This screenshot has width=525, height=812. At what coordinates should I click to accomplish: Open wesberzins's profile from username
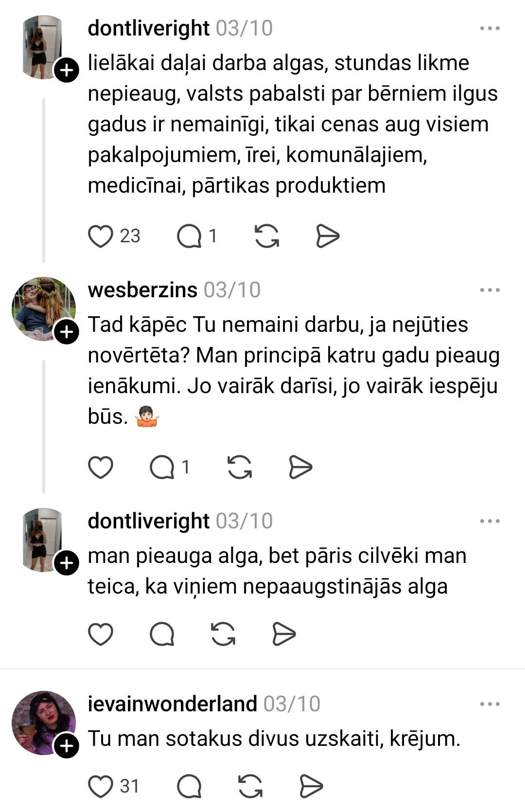click(x=142, y=290)
